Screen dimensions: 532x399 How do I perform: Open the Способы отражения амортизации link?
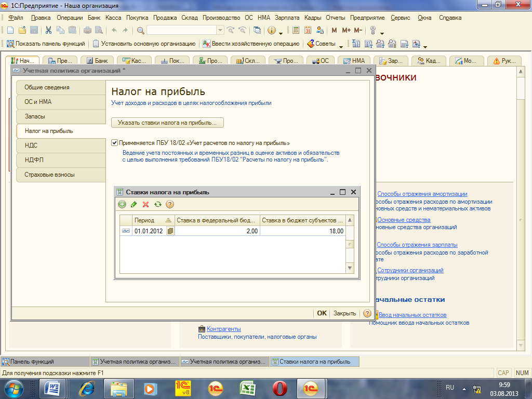pyautogui.click(x=422, y=194)
